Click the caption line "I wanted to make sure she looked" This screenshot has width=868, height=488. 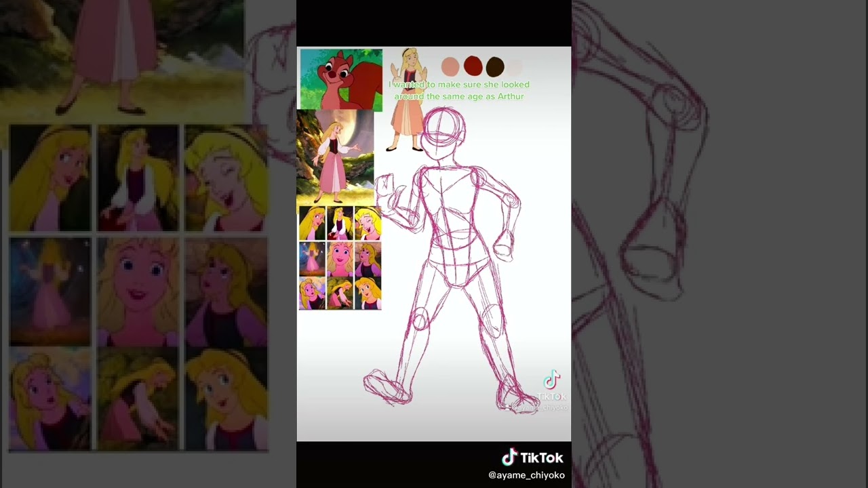pyautogui.click(x=459, y=85)
